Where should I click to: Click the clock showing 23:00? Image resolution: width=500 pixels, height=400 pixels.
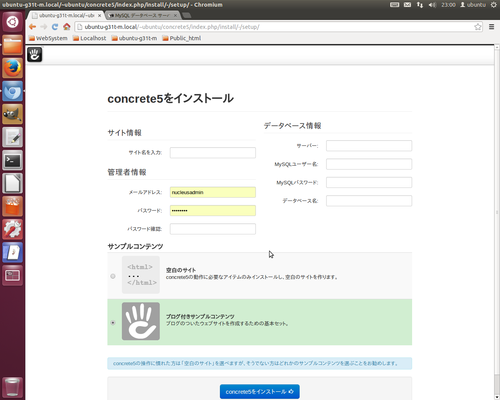point(448,5)
